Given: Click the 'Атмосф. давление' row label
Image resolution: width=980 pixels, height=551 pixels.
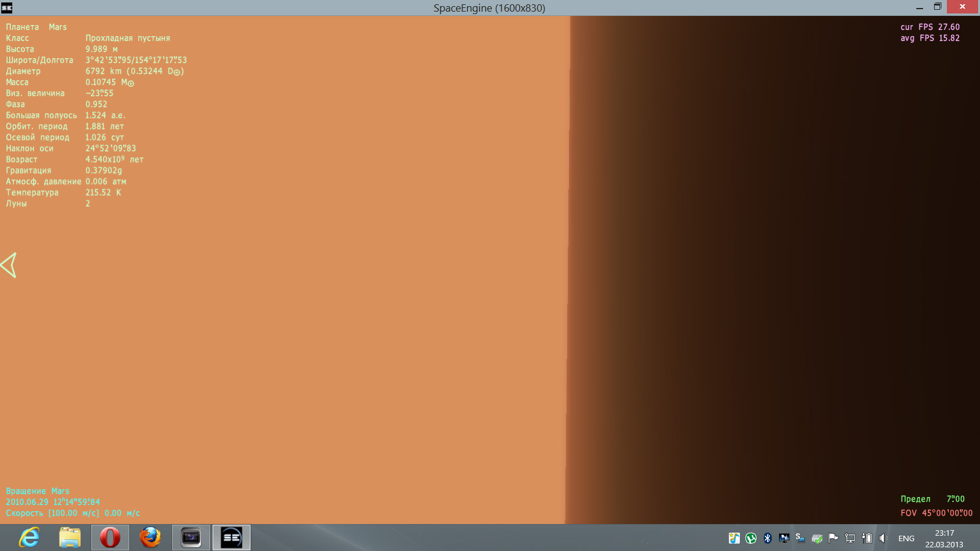Looking at the screenshot, I should (x=43, y=181).
